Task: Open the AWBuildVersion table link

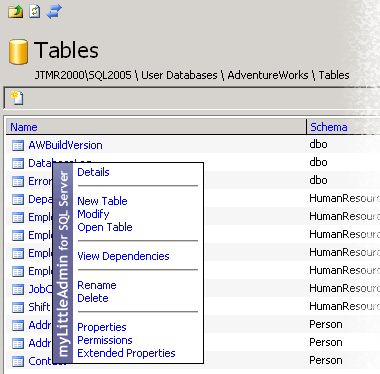Action: click(x=65, y=145)
